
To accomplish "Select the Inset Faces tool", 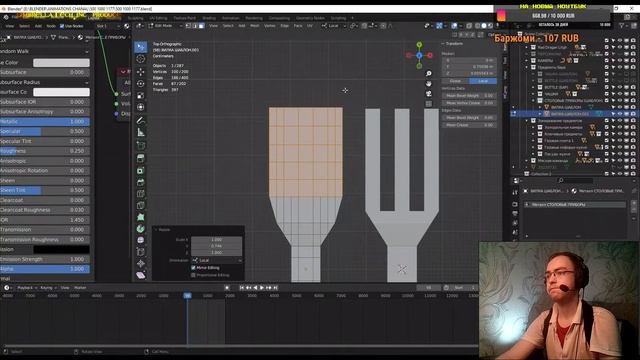I will point(140,170).
